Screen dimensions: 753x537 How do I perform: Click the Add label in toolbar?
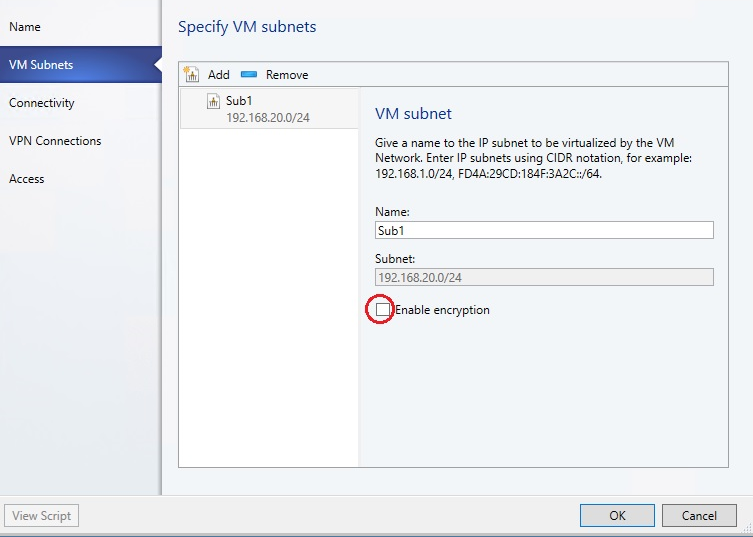pos(219,75)
